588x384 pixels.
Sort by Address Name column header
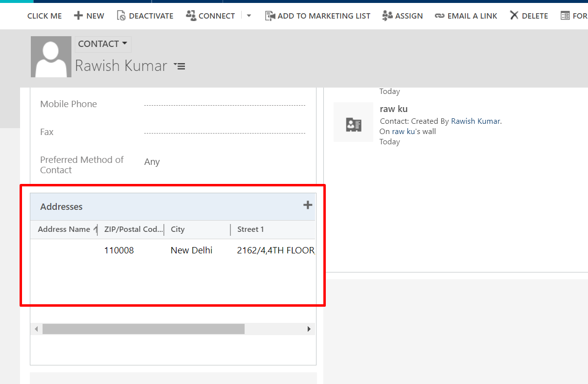[64, 229]
